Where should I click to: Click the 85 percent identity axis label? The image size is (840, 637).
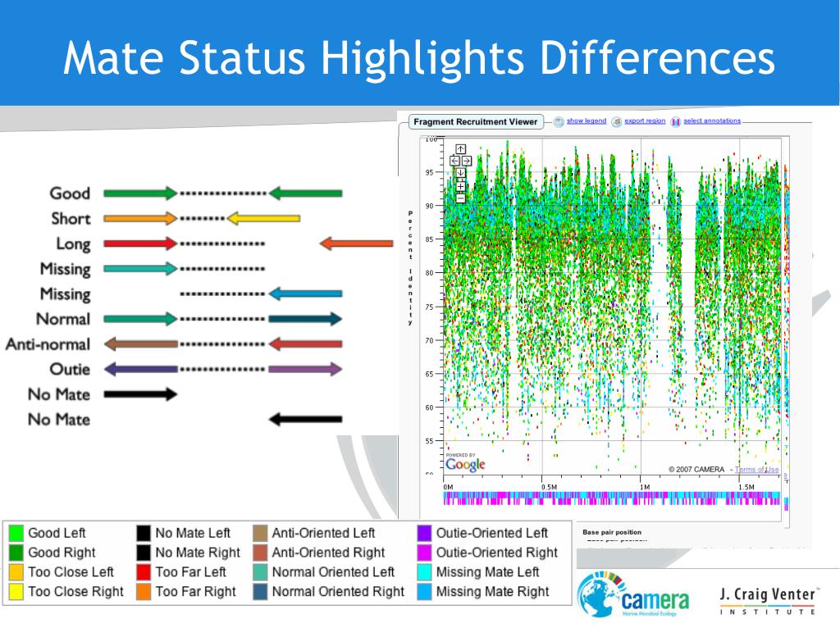(x=429, y=239)
